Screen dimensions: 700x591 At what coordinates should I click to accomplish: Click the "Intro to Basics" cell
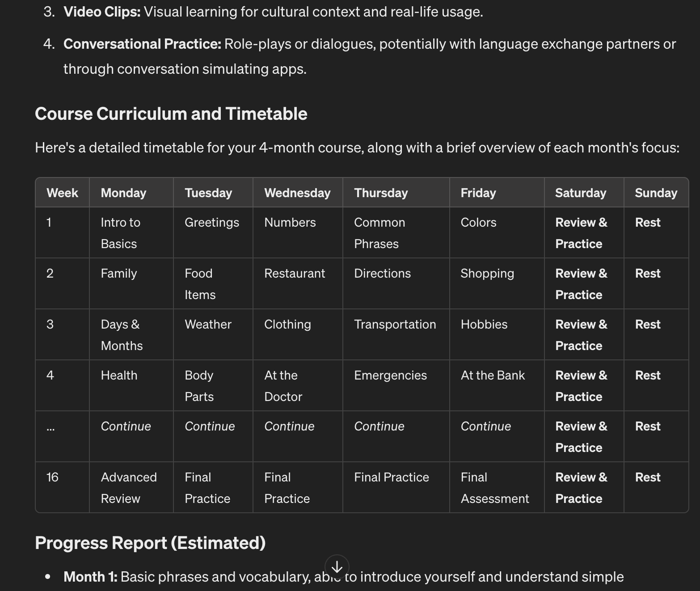[121, 232]
